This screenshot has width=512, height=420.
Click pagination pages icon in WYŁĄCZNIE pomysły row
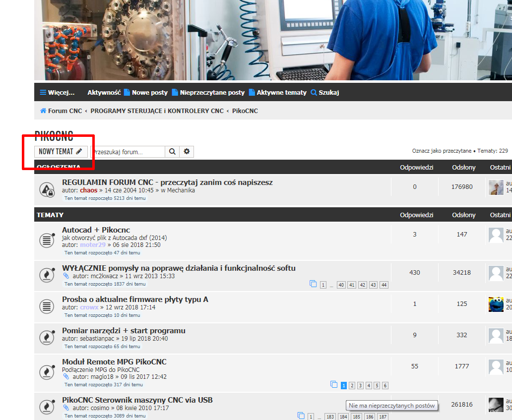point(313,284)
